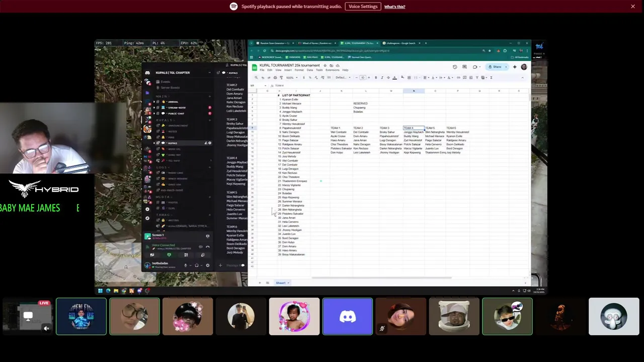
Task: Dismiss the Spotify paused notification banner
Action: coord(632,7)
